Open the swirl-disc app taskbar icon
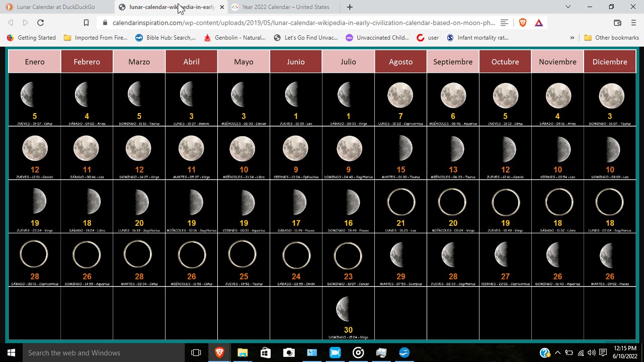 (x=358, y=353)
